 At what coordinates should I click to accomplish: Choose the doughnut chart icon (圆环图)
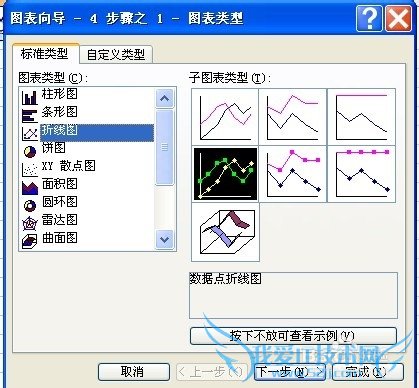(x=30, y=206)
